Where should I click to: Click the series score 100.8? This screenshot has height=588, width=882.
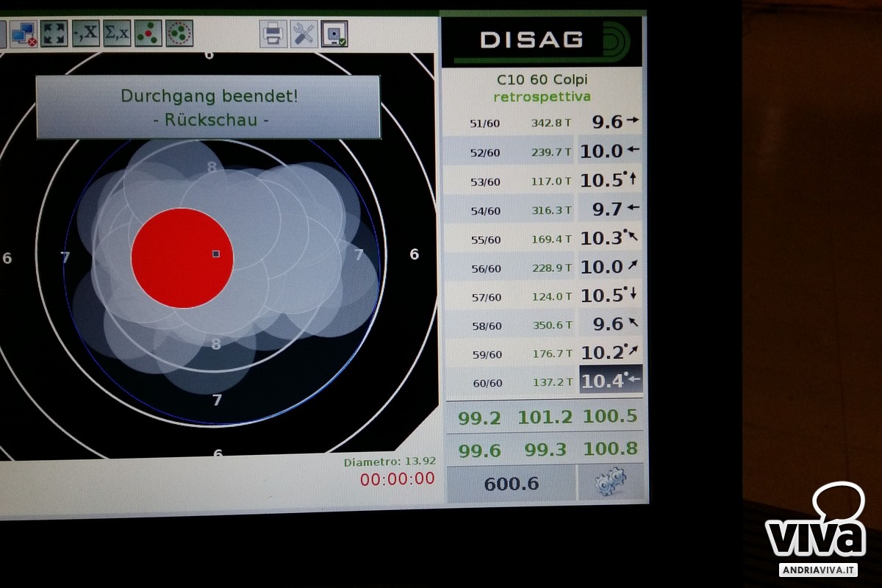[x=610, y=449]
